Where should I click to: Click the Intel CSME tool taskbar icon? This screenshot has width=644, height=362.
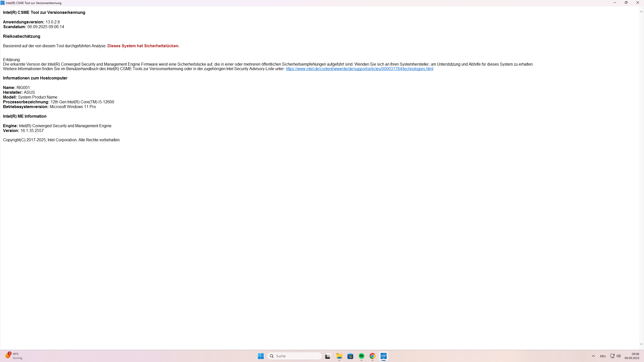383,356
